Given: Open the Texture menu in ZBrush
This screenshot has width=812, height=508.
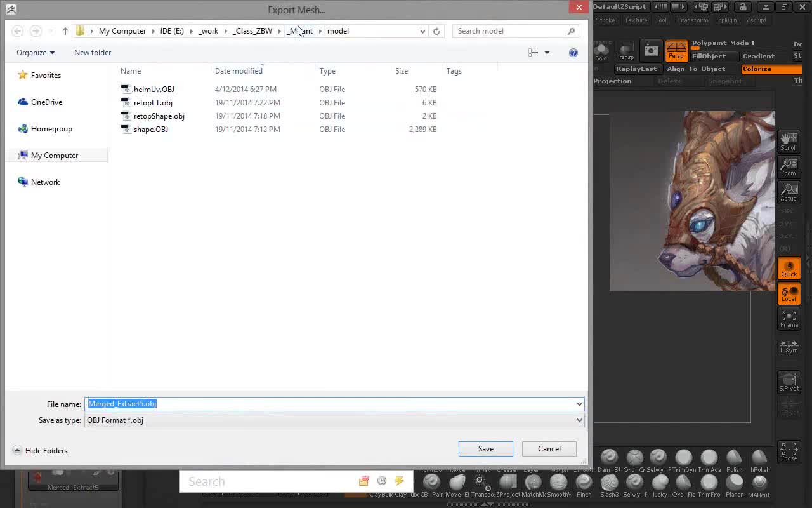Looking at the screenshot, I should (635, 20).
